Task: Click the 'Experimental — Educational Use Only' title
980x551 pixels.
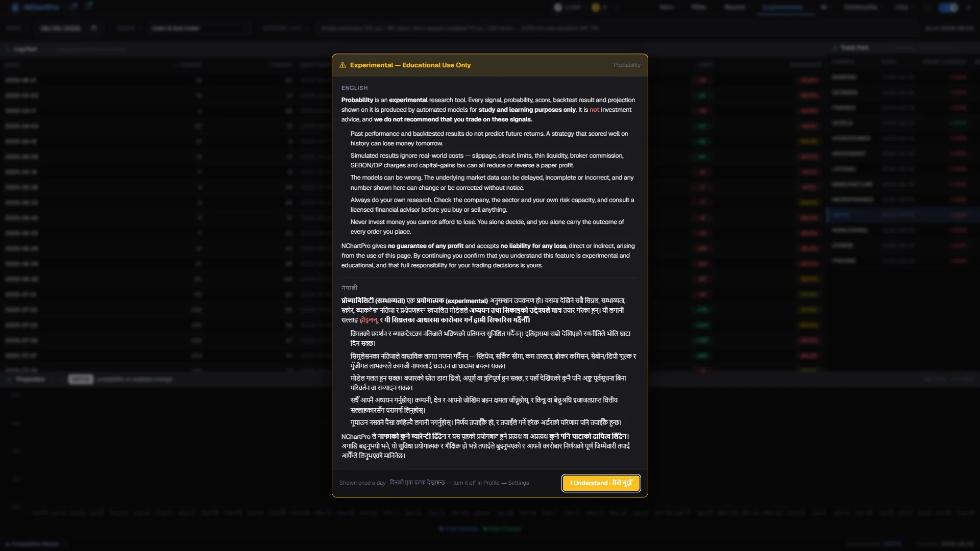Action: (x=410, y=65)
